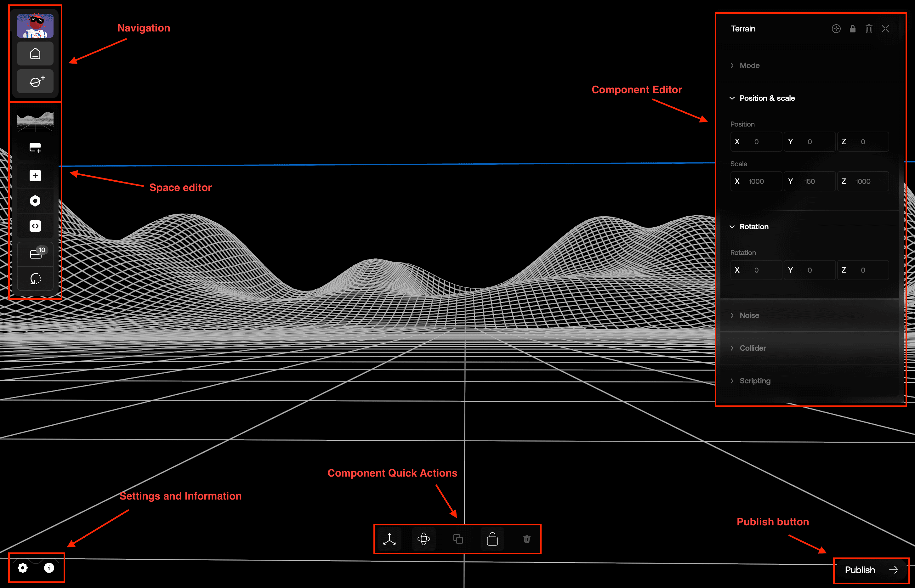Select the move gizmo tool
Viewport: 915px width, 588px height.
pos(389,539)
